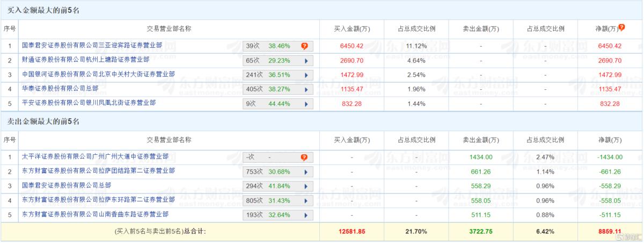Click help icon in 太平洋证券广州大道中 row
The image size is (644, 243).
pyautogui.click(x=304, y=158)
